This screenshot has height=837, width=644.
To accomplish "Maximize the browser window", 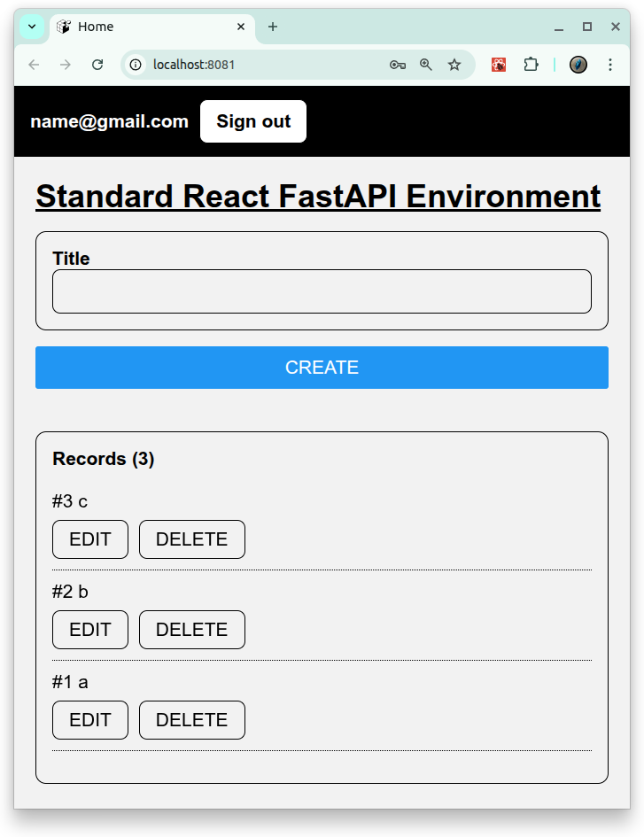I will point(587,27).
